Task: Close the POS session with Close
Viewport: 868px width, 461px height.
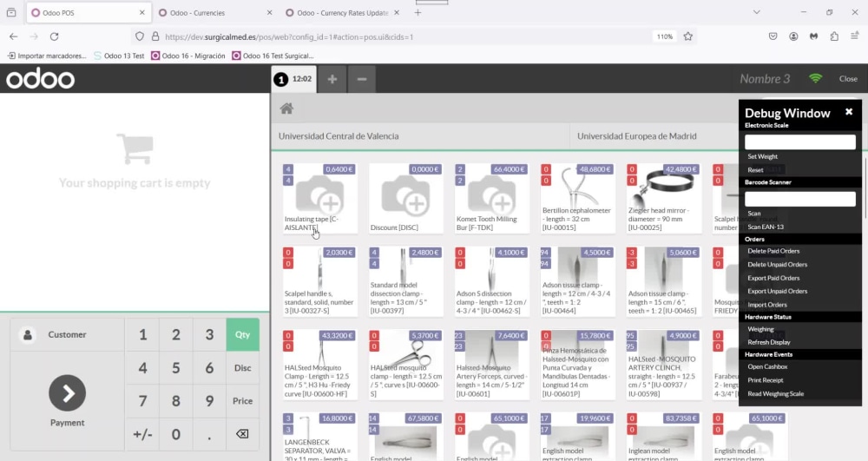Action: click(848, 79)
